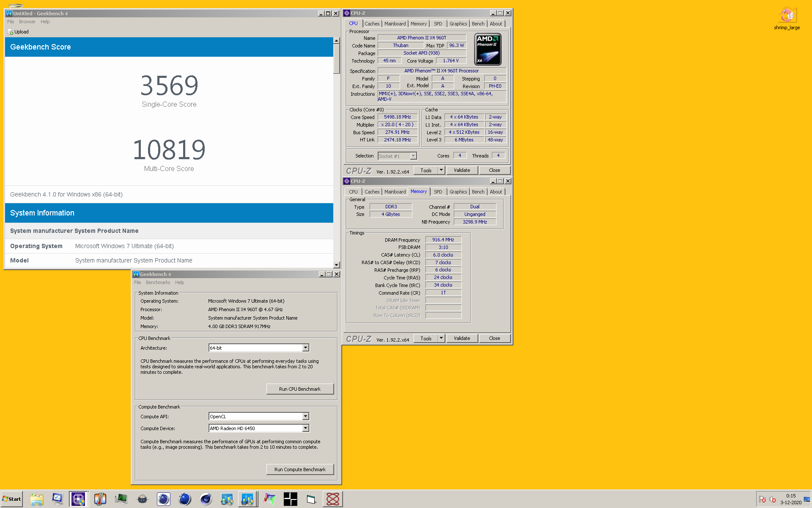Click the AMD Phenom II processor logo
The height and width of the screenshot is (508, 812).
point(488,49)
